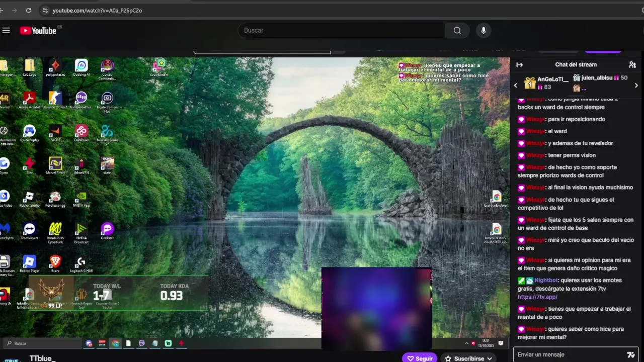644x362 pixels.
Task: Open the Blitz app shortcut
Action: point(30,166)
